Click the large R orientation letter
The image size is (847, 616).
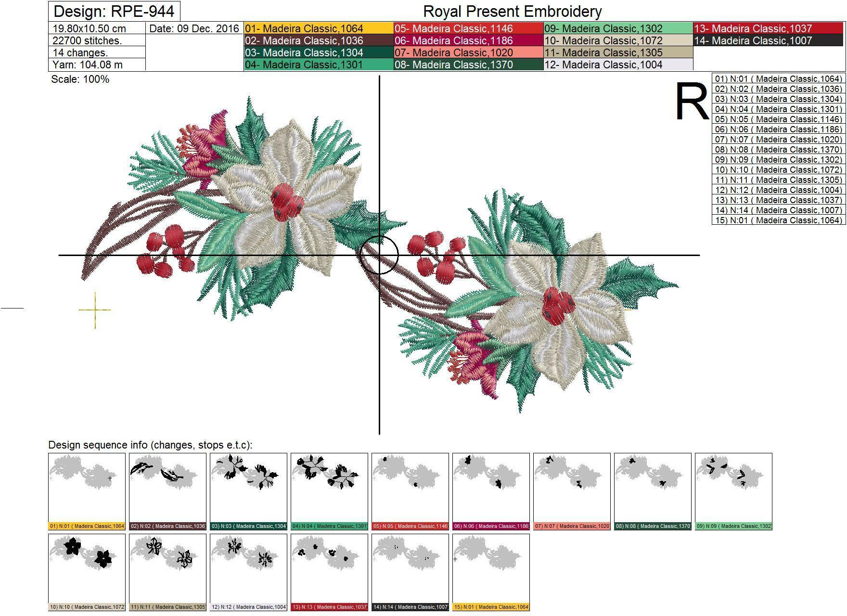point(692,102)
